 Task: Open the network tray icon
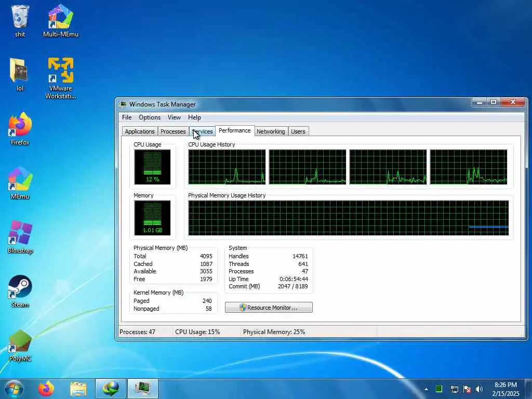click(454, 389)
